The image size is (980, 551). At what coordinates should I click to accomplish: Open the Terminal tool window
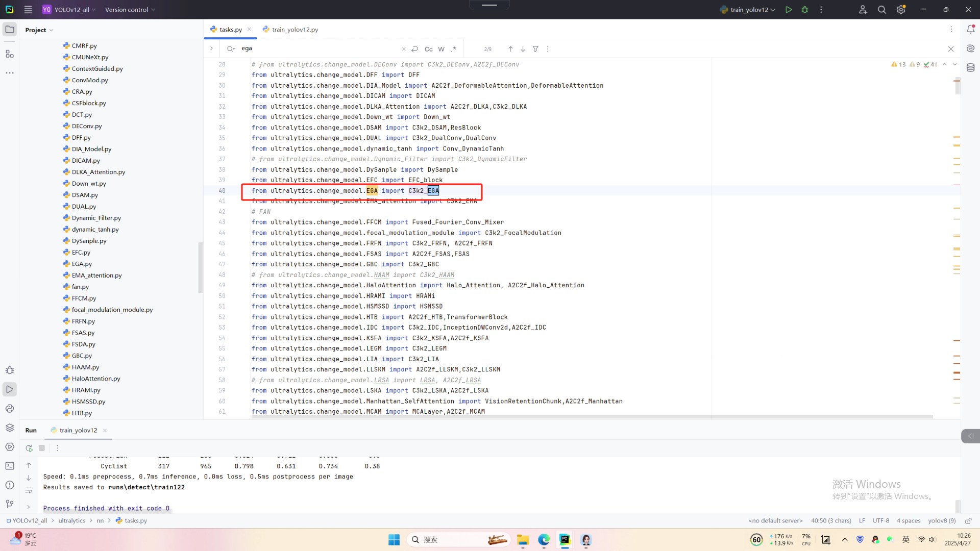(10, 466)
